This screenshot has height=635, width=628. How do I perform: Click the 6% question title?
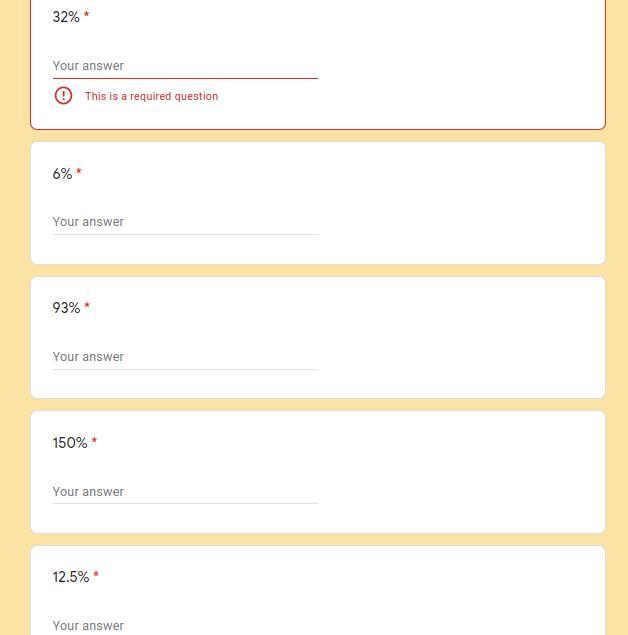[62, 174]
